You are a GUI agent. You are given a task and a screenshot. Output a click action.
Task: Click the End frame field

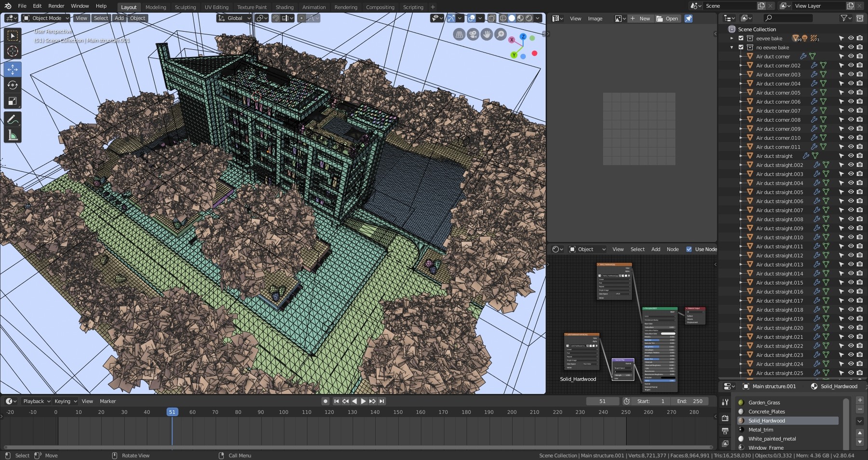coord(689,401)
